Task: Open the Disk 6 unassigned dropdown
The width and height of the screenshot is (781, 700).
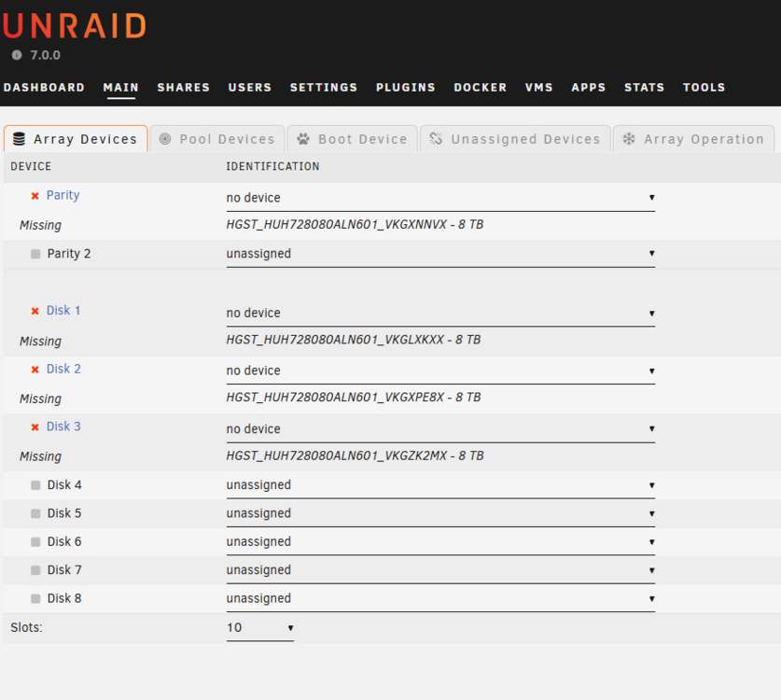Action: pos(440,542)
